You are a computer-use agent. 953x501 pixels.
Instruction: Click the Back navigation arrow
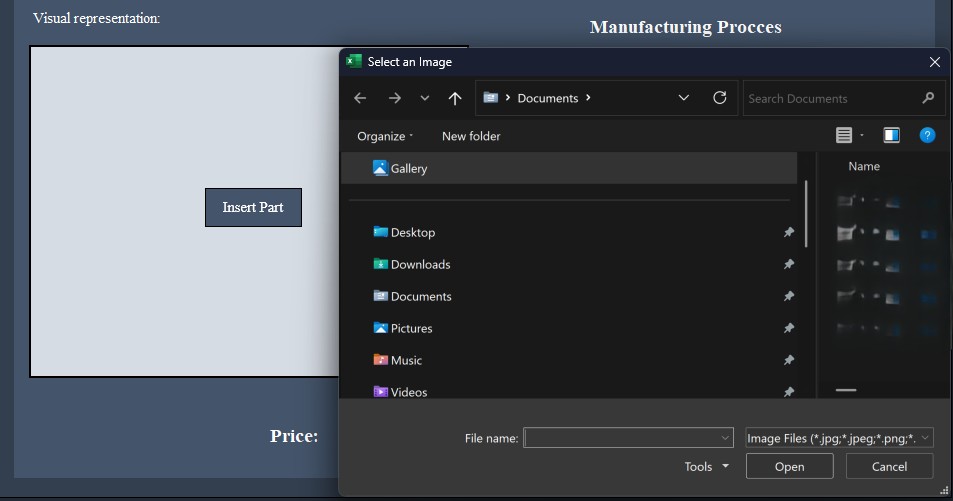point(360,98)
